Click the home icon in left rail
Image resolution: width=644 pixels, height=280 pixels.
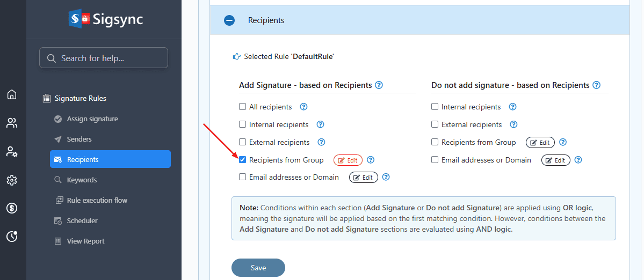[12, 95]
